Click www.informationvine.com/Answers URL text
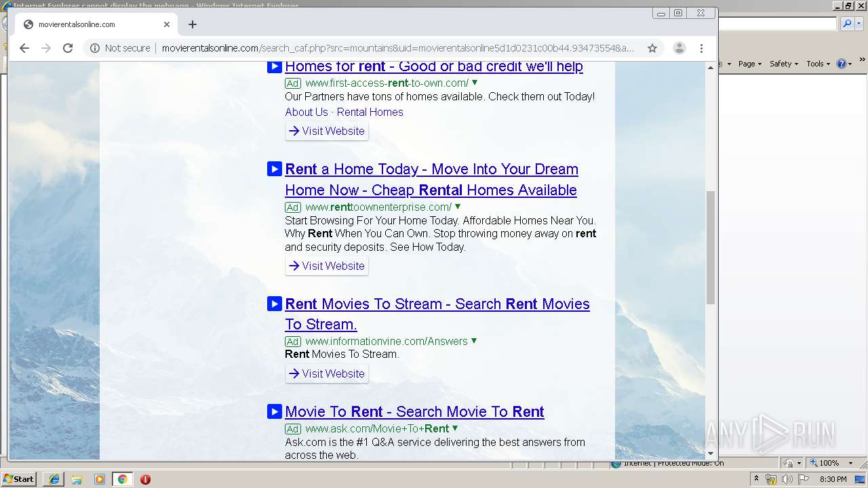Screen dimensions: 868x488 click(x=387, y=341)
